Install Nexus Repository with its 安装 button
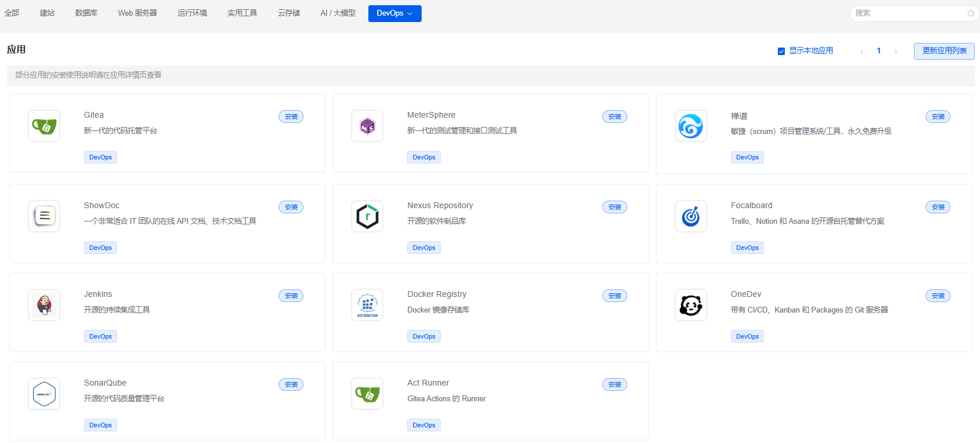 (615, 207)
